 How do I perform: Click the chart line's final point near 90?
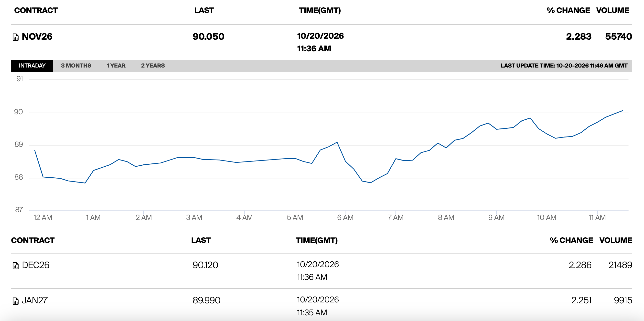tap(623, 110)
